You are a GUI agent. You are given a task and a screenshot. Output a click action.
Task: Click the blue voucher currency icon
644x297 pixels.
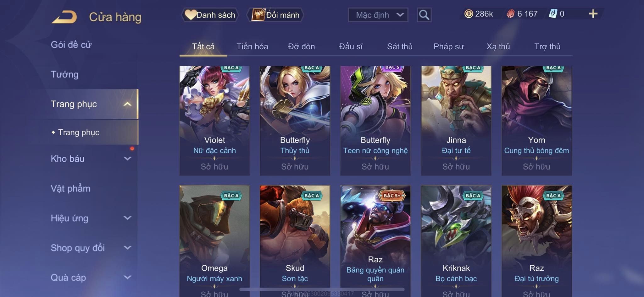tap(553, 14)
